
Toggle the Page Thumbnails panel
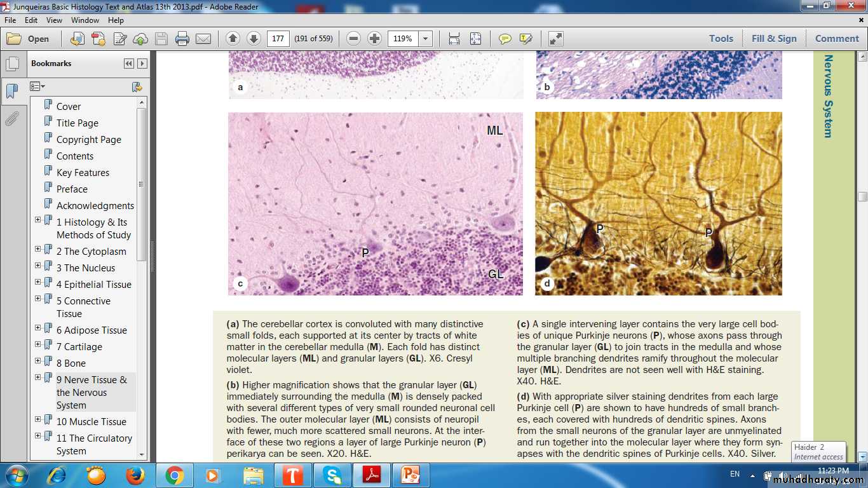click(x=11, y=64)
